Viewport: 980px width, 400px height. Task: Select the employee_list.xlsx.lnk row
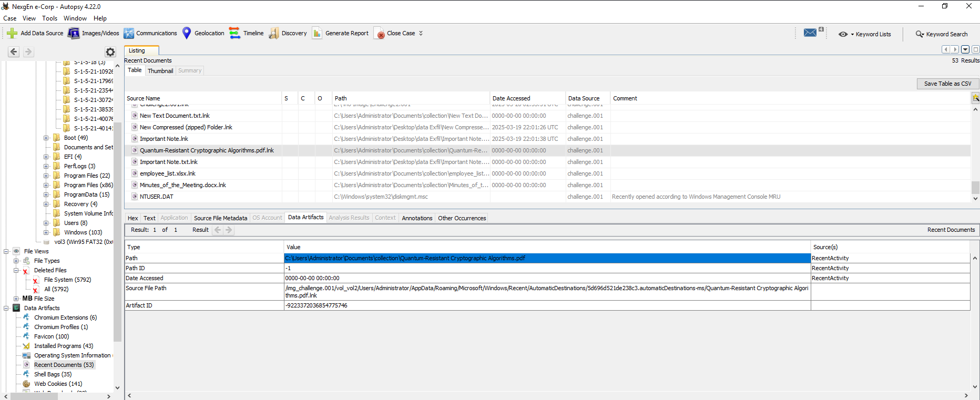tap(168, 173)
